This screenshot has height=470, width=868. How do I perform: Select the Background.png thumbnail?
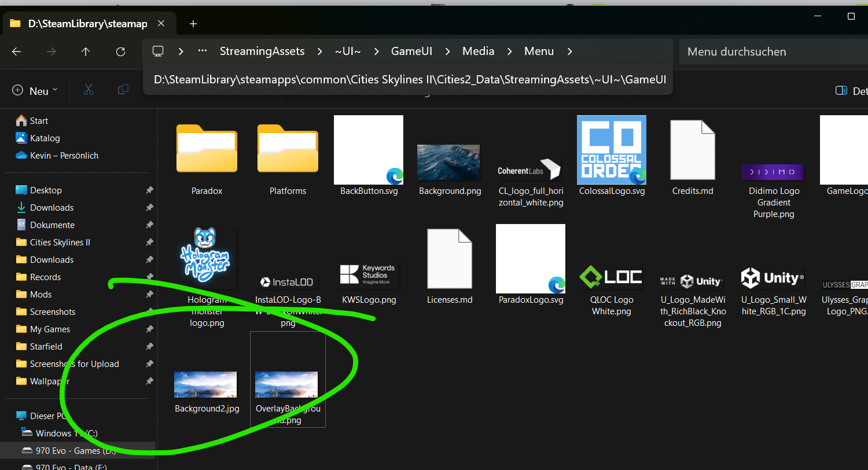[x=448, y=162]
